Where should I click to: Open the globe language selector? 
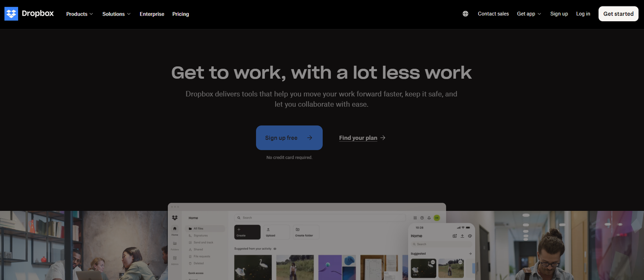tap(465, 14)
